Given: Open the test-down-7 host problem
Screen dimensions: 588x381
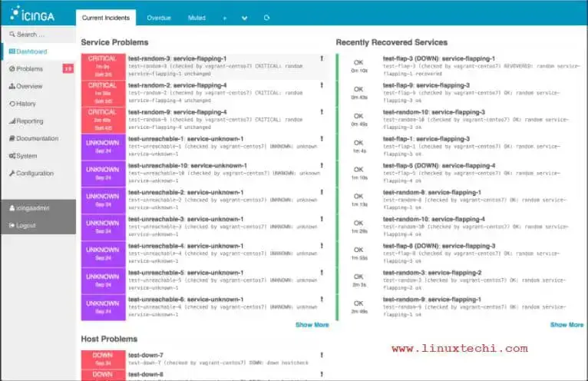Looking at the screenshot, I should pos(146,355).
